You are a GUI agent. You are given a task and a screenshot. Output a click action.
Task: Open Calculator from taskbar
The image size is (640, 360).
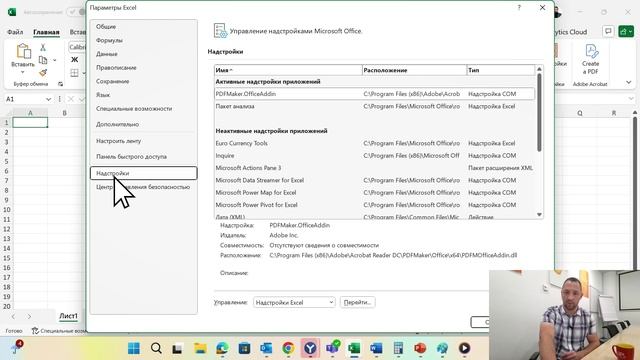pos(398,348)
